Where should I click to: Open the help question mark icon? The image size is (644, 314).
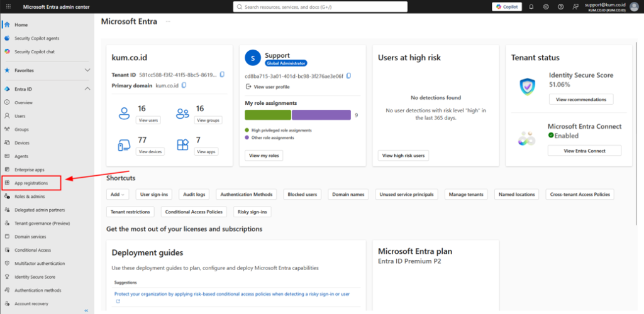560,7
